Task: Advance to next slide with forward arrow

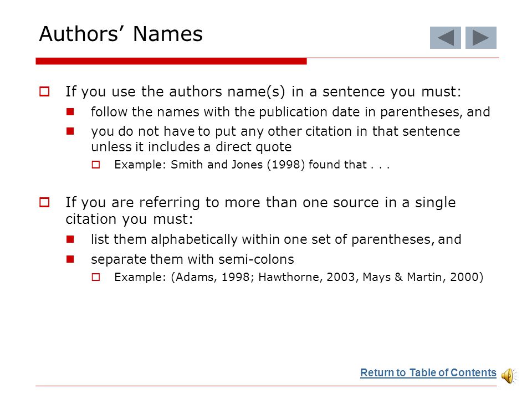Action: tap(481, 38)
